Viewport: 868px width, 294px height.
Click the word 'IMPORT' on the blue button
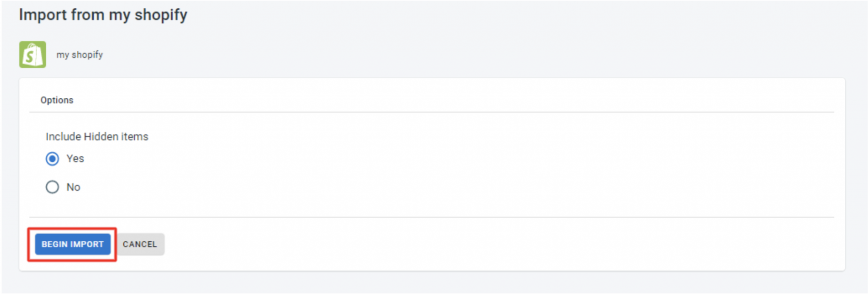87,244
